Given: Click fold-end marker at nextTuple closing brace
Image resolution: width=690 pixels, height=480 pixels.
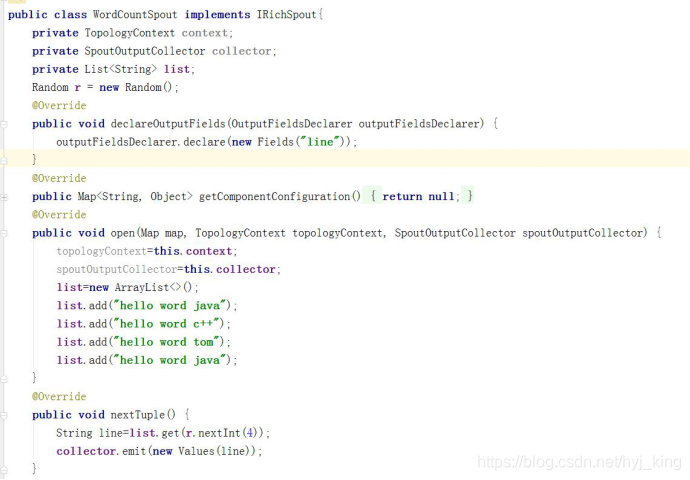Looking at the screenshot, I should tap(4, 470).
